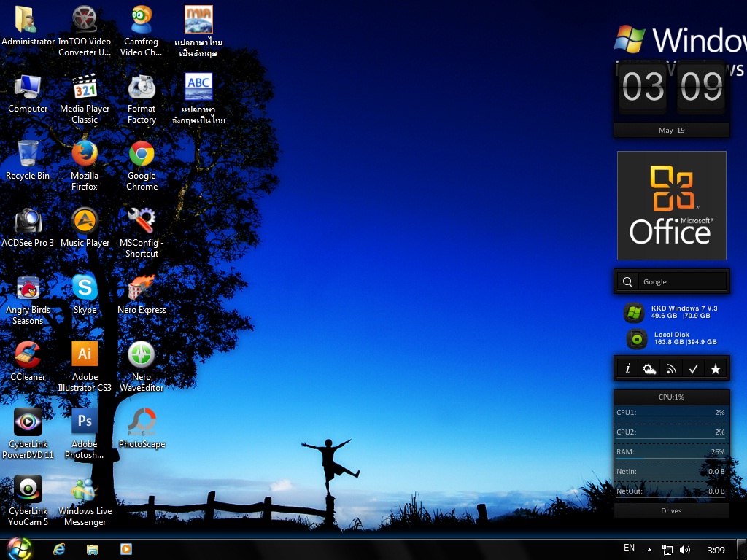The image size is (747, 560).
Task: Launch ImTOO Video Converter
Action: pyautogui.click(x=85, y=20)
